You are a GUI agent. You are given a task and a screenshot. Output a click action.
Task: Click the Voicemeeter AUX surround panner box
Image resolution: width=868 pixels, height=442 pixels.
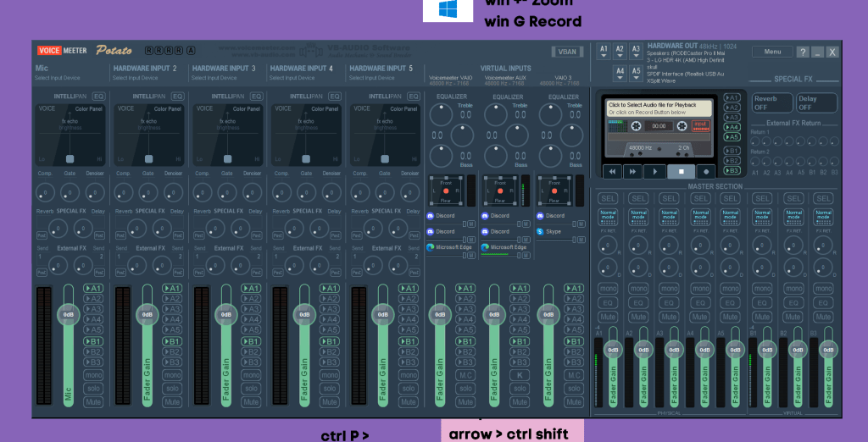(500, 190)
